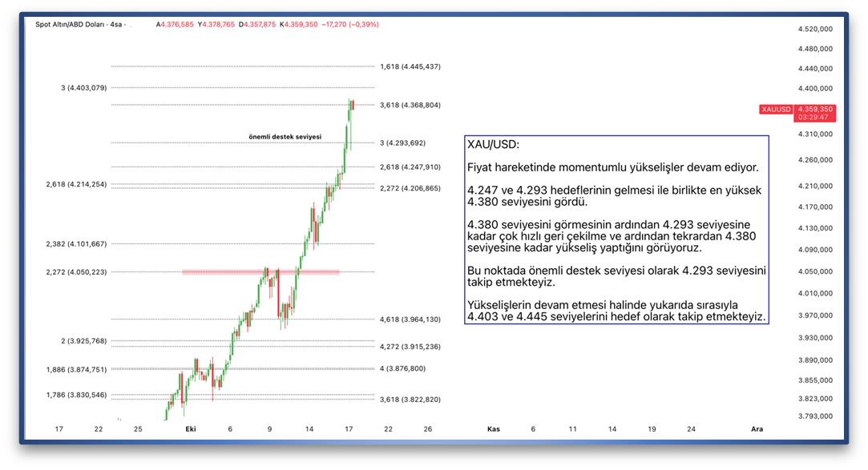Click the XAU/USD analysis text box
868x470 pixels.
click(616, 231)
